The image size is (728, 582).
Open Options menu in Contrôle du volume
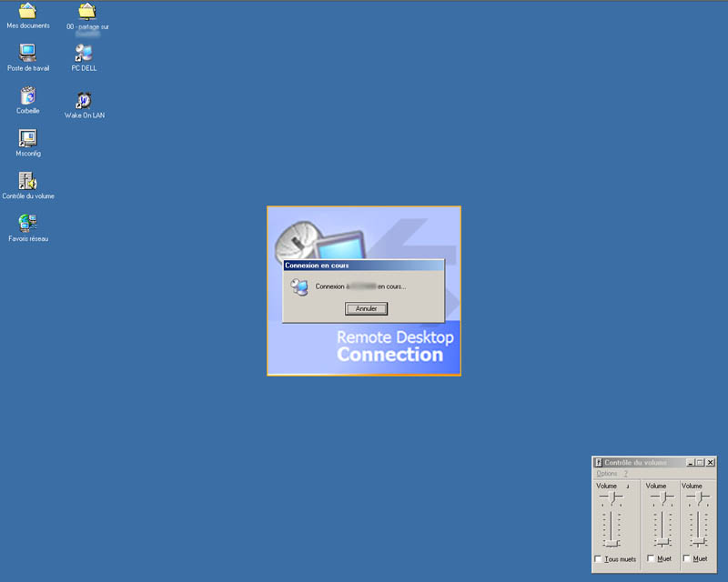606,474
